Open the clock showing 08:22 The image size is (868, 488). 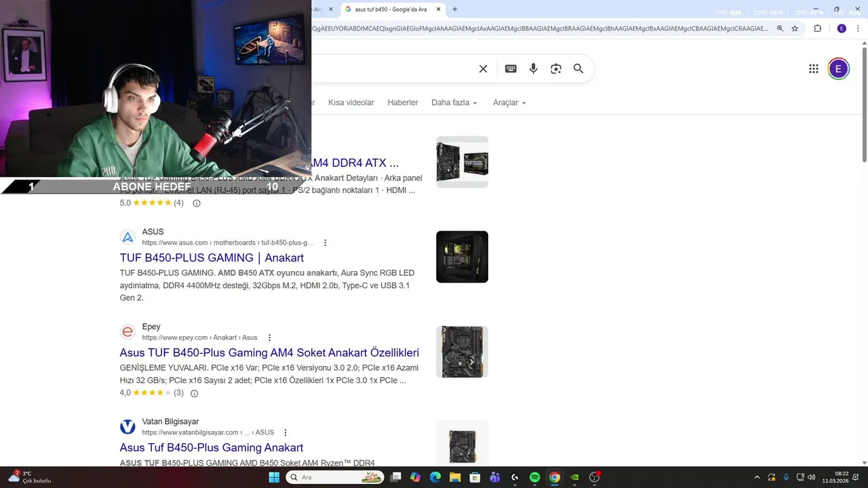click(835, 477)
